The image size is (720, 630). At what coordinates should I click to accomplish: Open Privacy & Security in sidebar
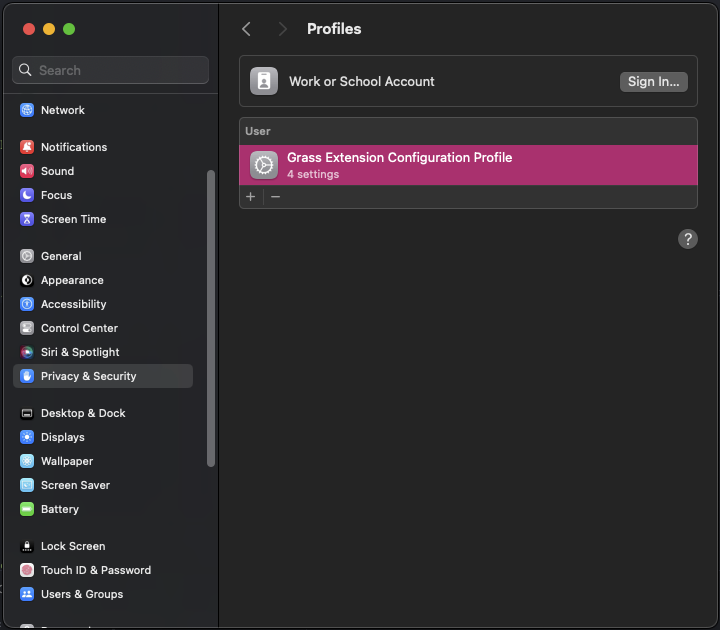(x=88, y=376)
